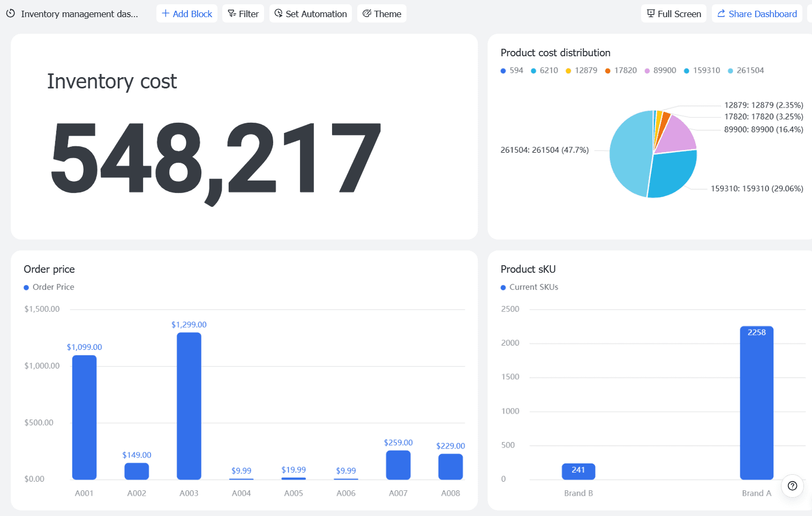
Task: Open the Filter option
Action: (x=243, y=13)
